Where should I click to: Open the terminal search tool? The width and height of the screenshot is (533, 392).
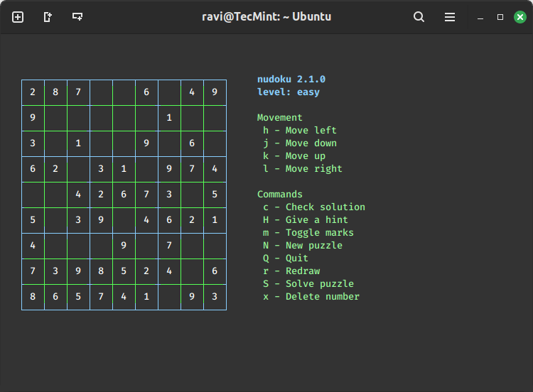419,17
